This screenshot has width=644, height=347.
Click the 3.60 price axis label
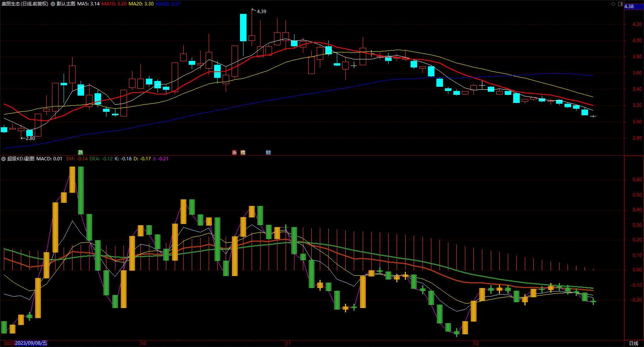[637, 73]
